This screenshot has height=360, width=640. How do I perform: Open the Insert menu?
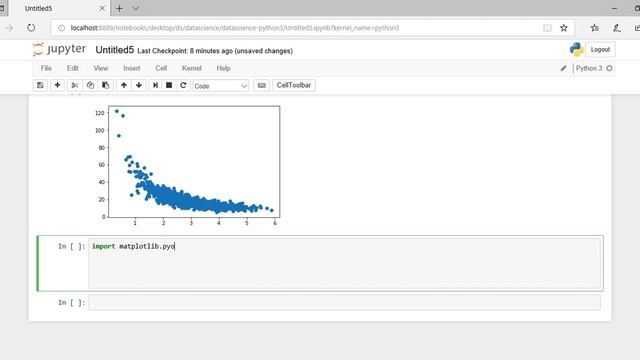(131, 68)
